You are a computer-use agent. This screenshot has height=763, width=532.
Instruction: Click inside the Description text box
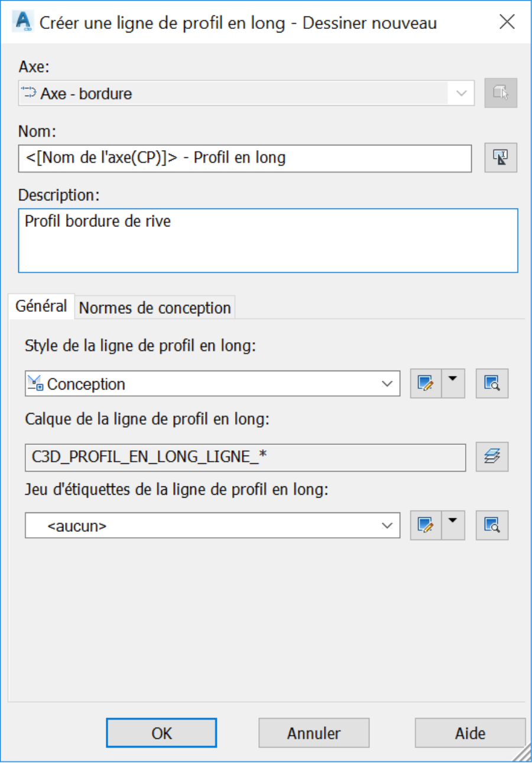pyautogui.click(x=268, y=240)
